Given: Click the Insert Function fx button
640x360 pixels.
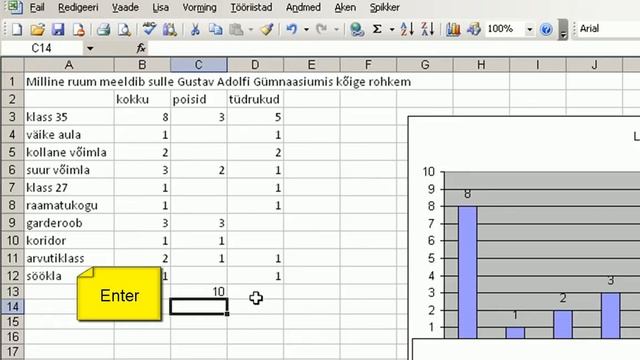Looking at the screenshot, I should point(141,48).
